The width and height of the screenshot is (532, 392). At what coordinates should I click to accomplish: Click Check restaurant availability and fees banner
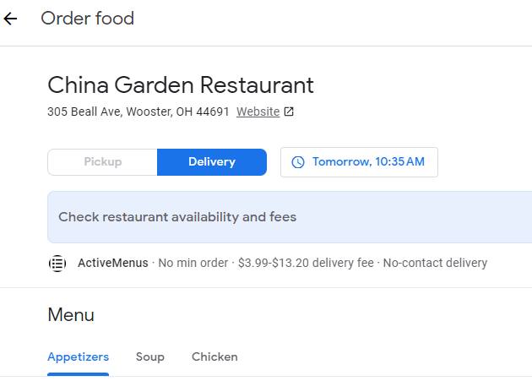pyautogui.click(x=177, y=217)
